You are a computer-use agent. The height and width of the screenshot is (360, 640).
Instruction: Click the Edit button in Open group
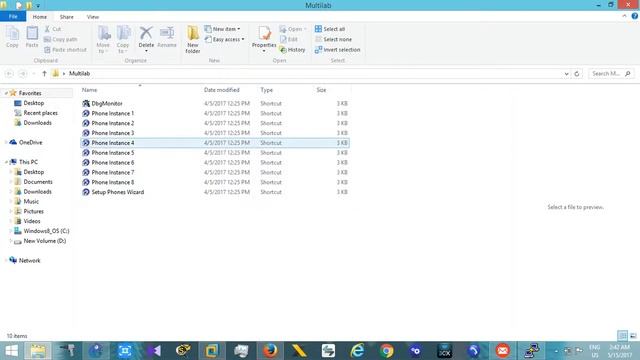coord(289,39)
